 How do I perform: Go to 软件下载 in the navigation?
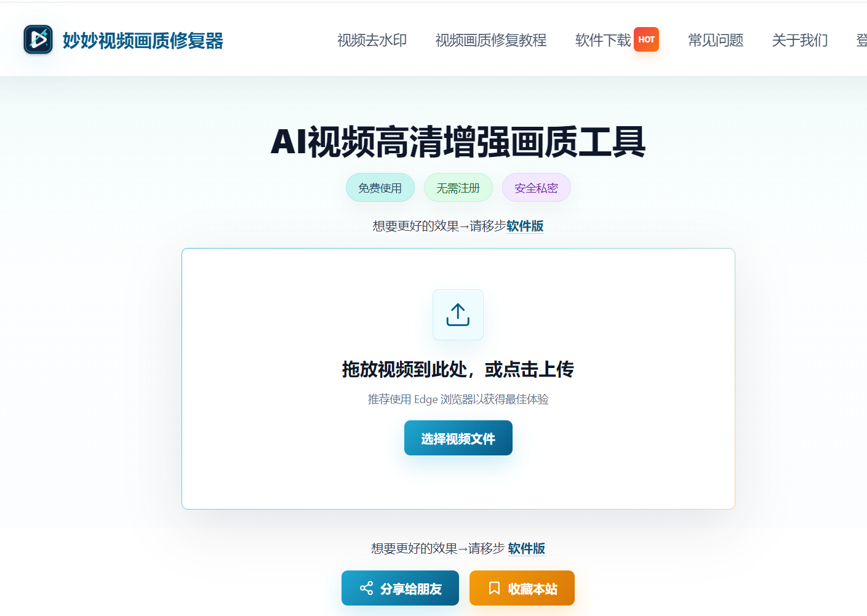[x=603, y=41]
